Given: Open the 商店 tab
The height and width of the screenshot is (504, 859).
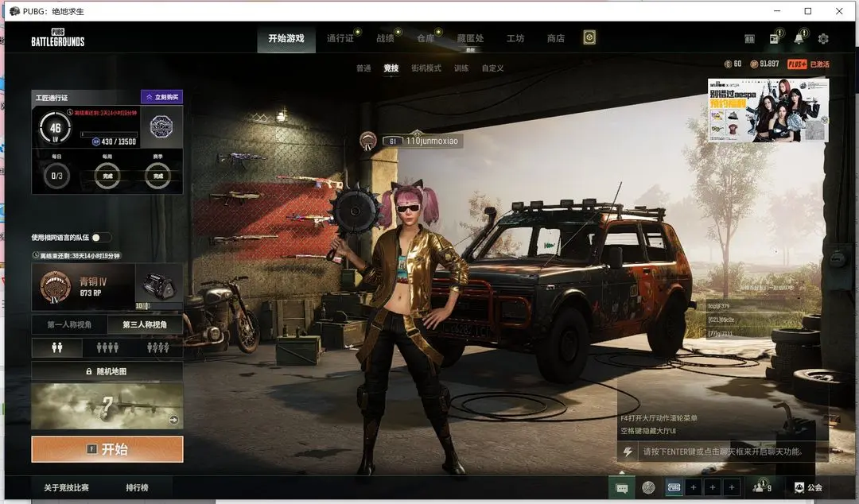Looking at the screenshot, I should [x=555, y=38].
